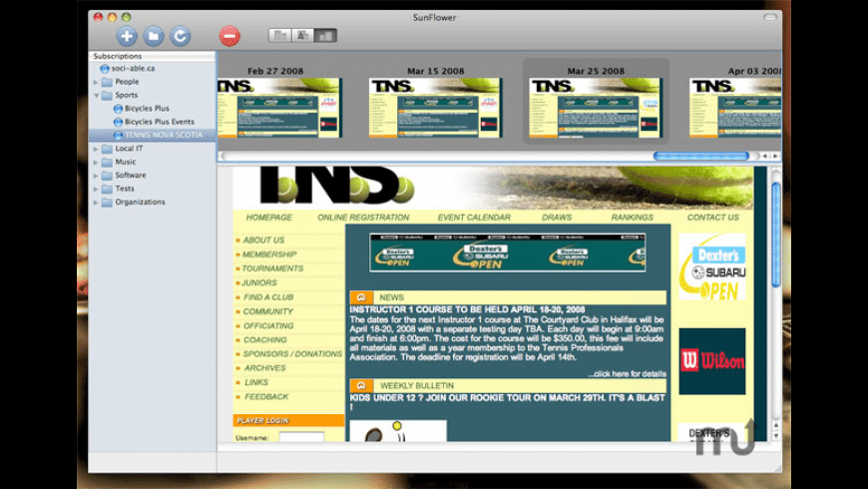Expand the Tests folder triangle
The width and height of the screenshot is (868, 489).
96,189
